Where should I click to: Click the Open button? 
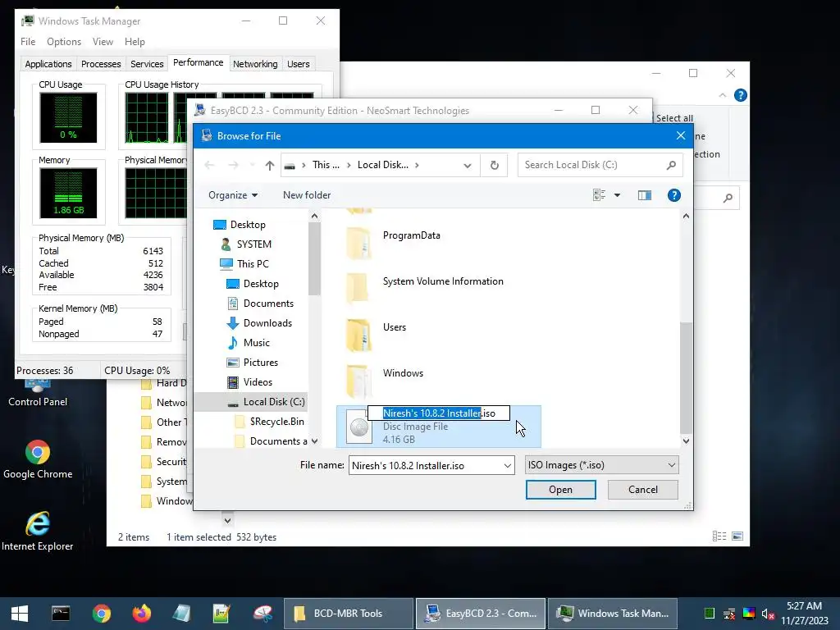[560, 490]
